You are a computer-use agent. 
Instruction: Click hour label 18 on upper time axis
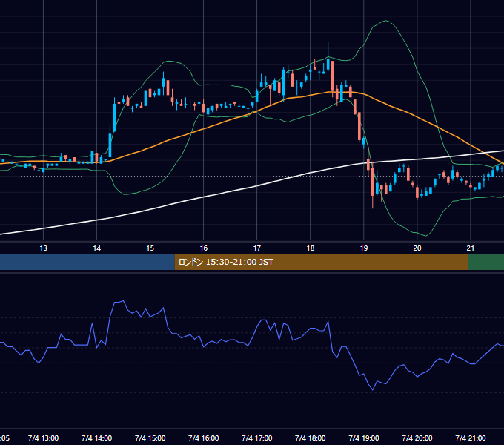(310, 248)
